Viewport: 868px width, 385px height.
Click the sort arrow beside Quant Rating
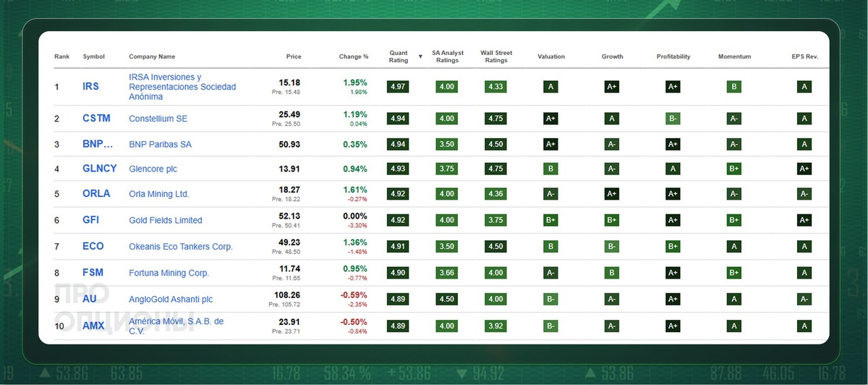(x=420, y=55)
